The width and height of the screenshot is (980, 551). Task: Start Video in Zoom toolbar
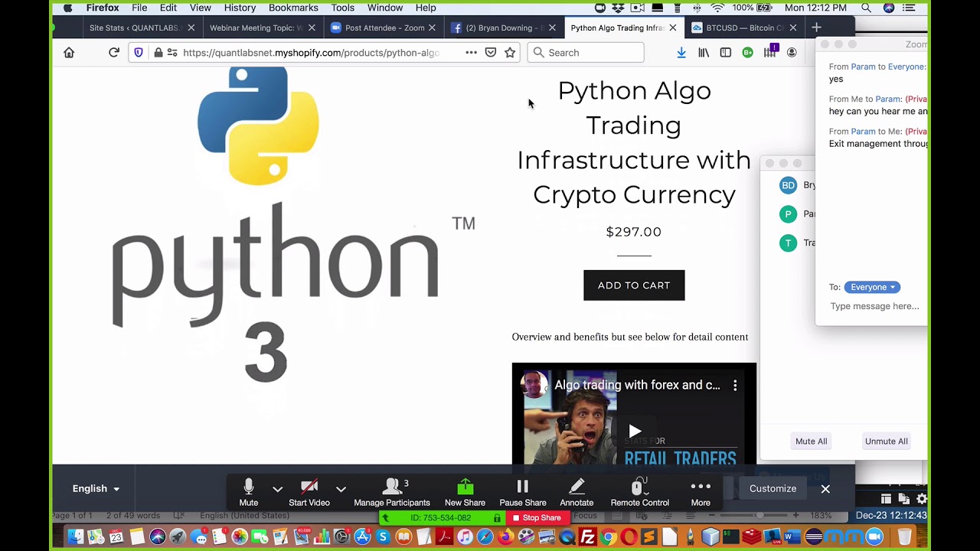point(309,493)
